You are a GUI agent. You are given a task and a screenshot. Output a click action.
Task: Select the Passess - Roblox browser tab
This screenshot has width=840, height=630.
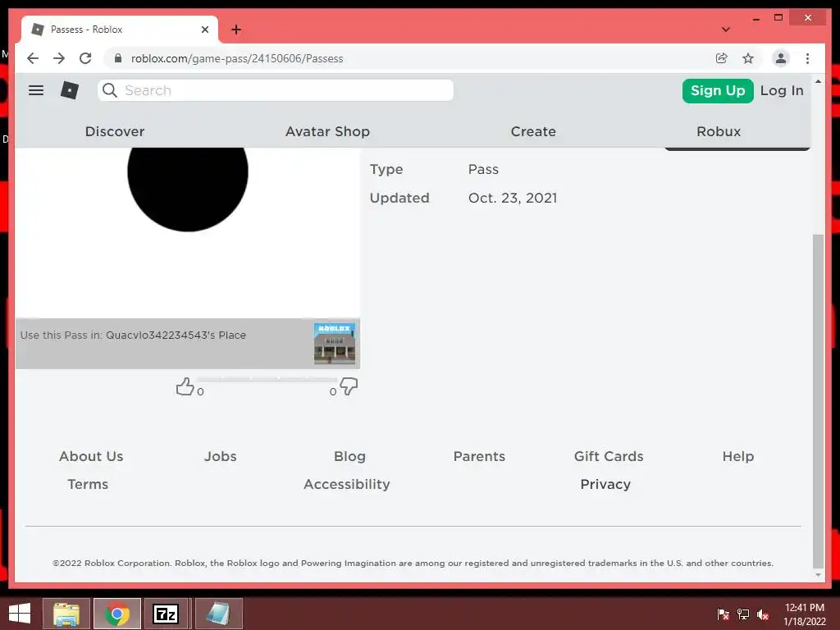pos(119,30)
